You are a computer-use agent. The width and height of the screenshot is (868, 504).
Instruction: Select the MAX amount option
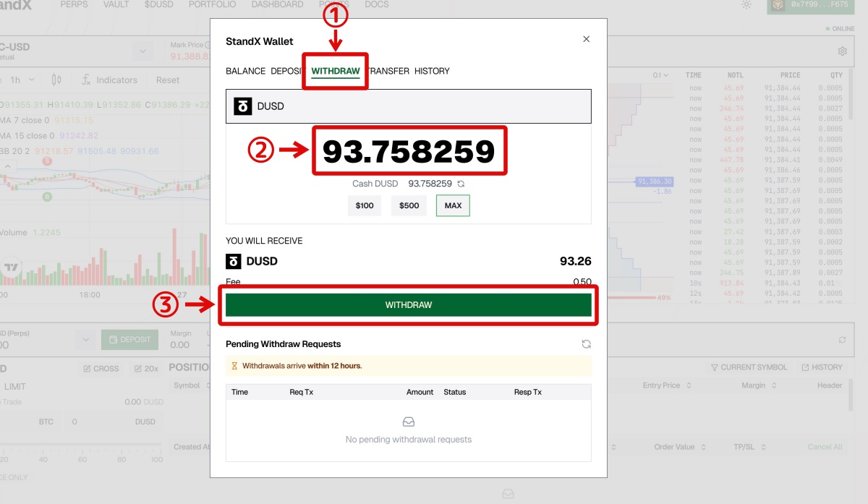click(453, 205)
